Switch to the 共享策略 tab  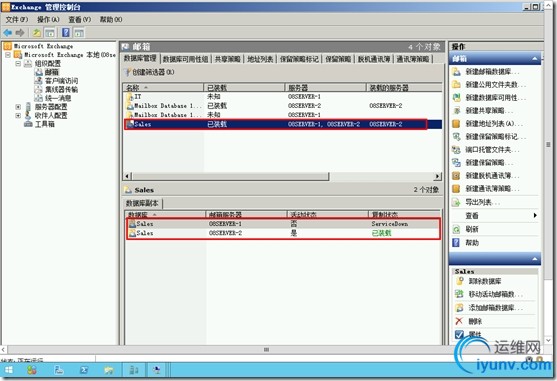(x=227, y=59)
